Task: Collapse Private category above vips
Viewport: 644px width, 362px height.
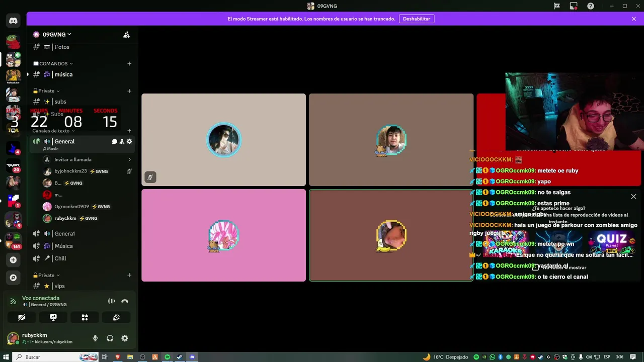Action: click(46, 275)
